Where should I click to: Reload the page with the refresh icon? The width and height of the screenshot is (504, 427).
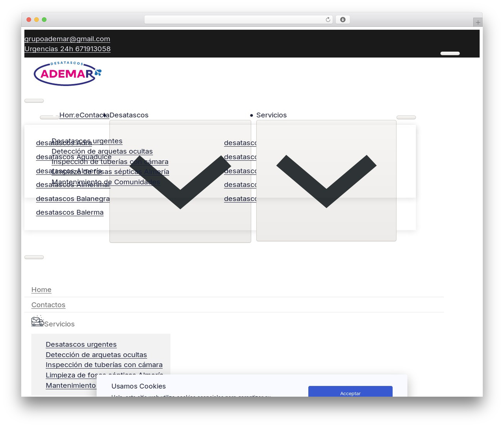pyautogui.click(x=328, y=20)
